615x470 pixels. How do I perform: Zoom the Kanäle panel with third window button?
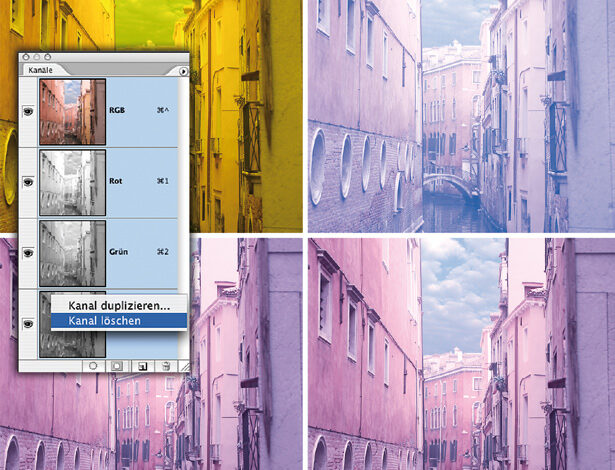coord(47,57)
